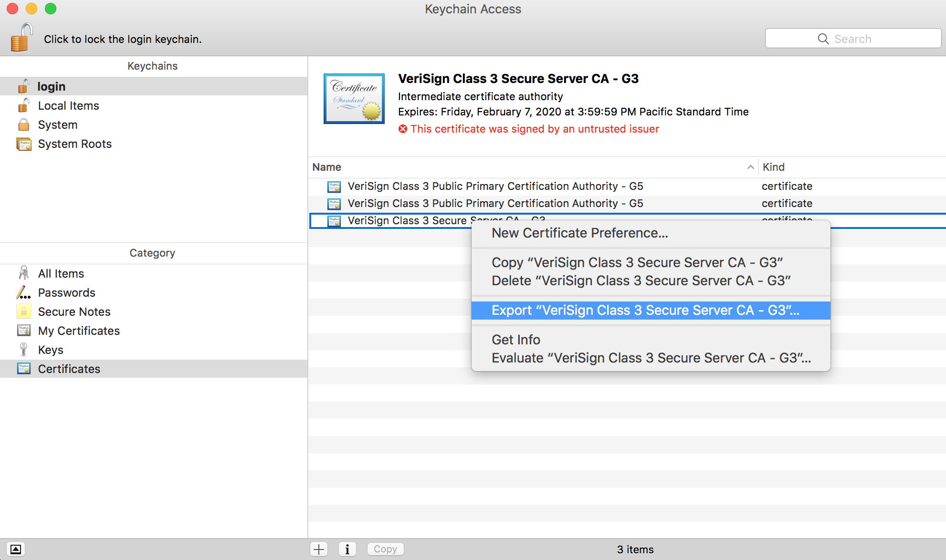Click the certificate title VeriSign Class 3 Secure Server

point(518,79)
